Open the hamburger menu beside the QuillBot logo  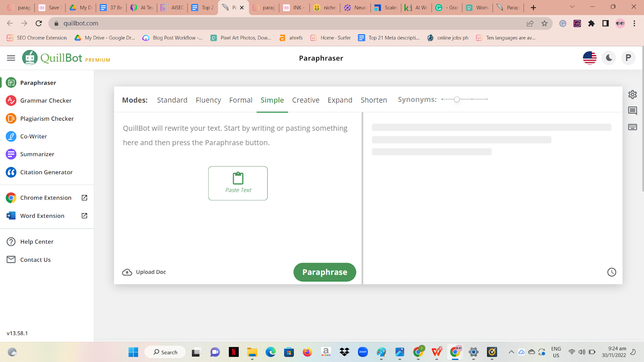[11, 58]
